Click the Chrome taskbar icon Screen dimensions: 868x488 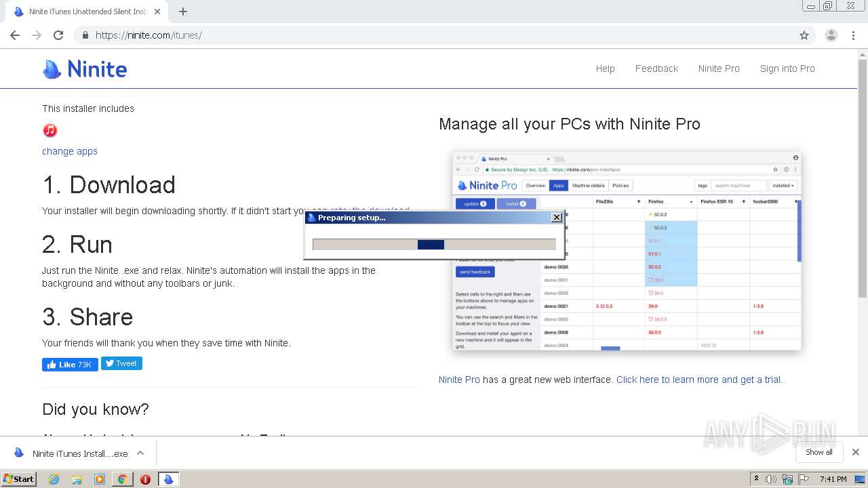[122, 479]
